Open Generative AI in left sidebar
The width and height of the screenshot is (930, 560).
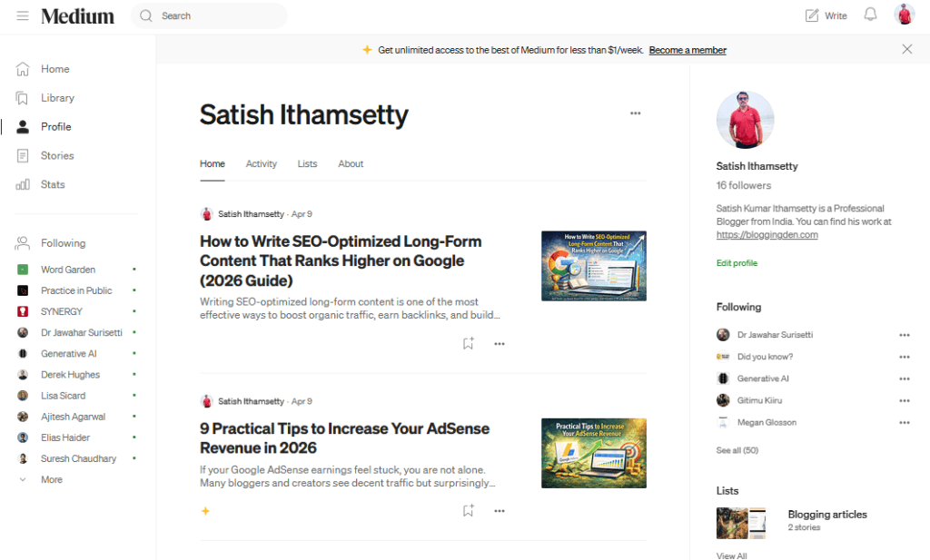[68, 354]
